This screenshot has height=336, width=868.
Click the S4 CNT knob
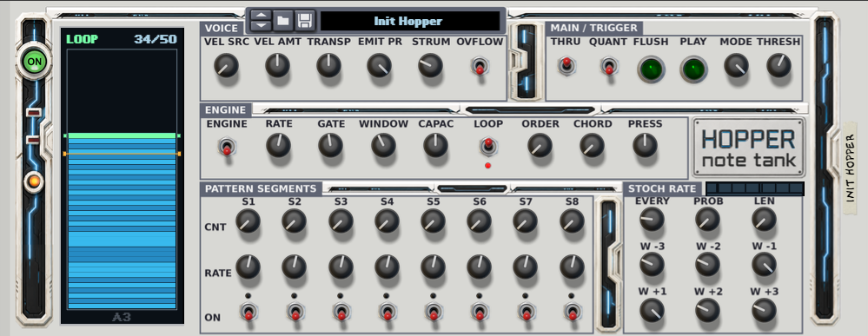[x=387, y=221]
